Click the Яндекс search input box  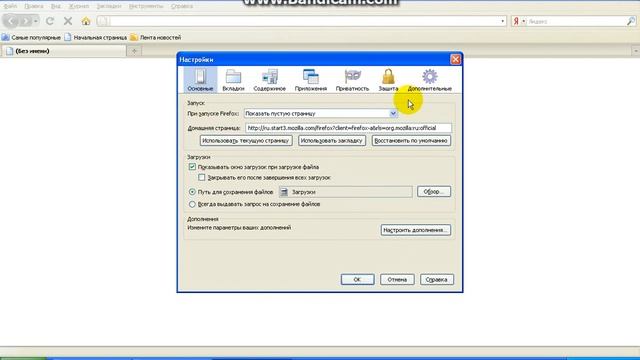576,21
